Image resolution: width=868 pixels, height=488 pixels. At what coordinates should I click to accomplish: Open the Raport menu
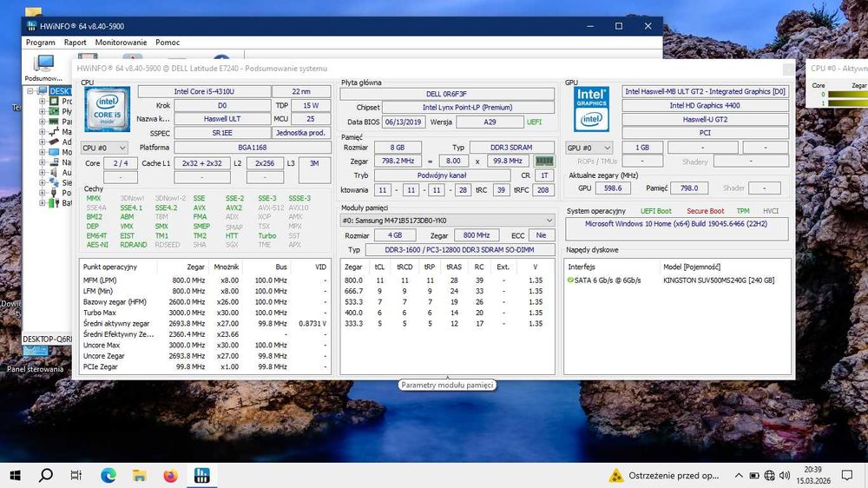coord(76,42)
